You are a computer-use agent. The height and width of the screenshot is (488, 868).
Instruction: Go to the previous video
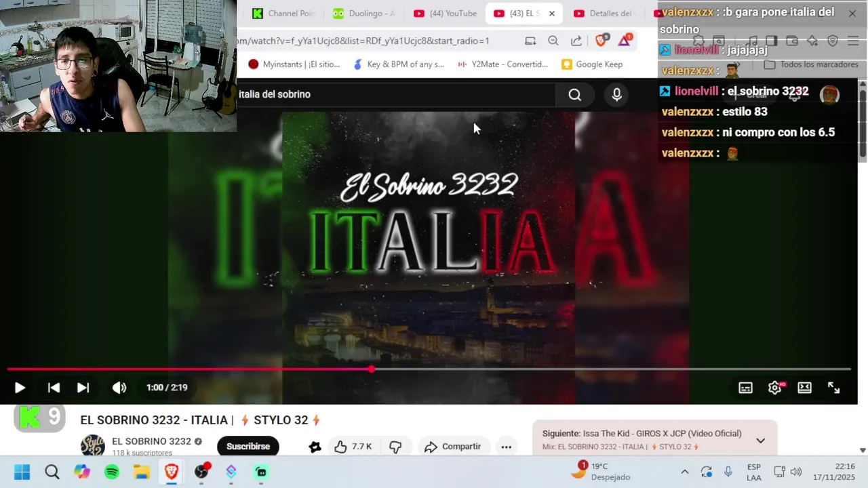tap(54, 388)
